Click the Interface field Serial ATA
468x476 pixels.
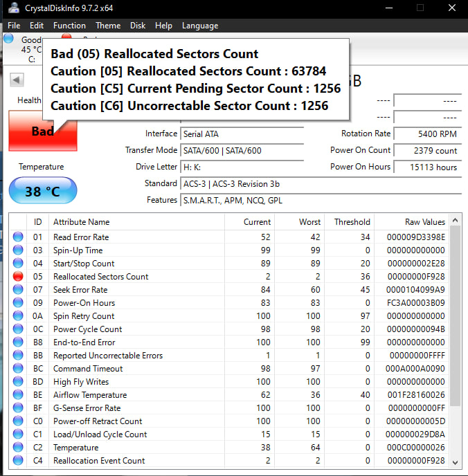pos(242,134)
